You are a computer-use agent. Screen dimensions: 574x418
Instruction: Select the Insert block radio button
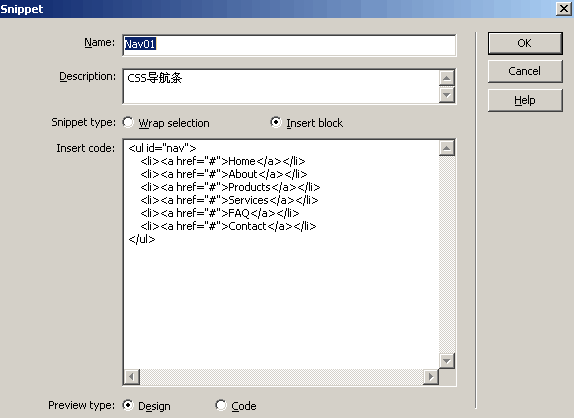(x=276, y=122)
